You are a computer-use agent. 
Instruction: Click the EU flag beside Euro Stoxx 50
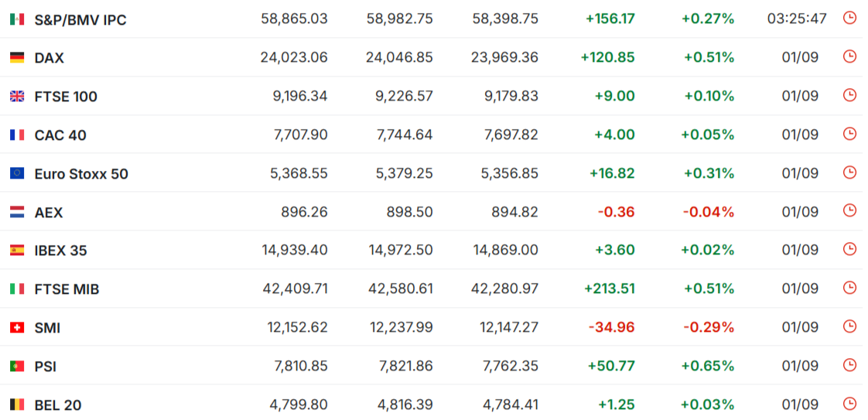pos(17,174)
